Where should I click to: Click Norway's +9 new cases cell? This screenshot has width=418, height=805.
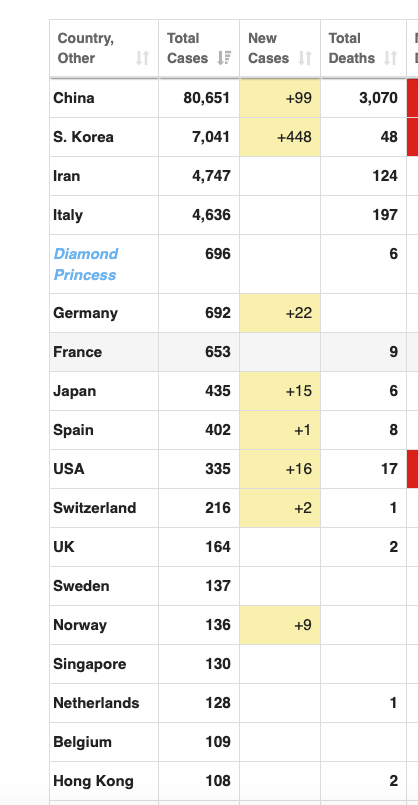[280, 625]
